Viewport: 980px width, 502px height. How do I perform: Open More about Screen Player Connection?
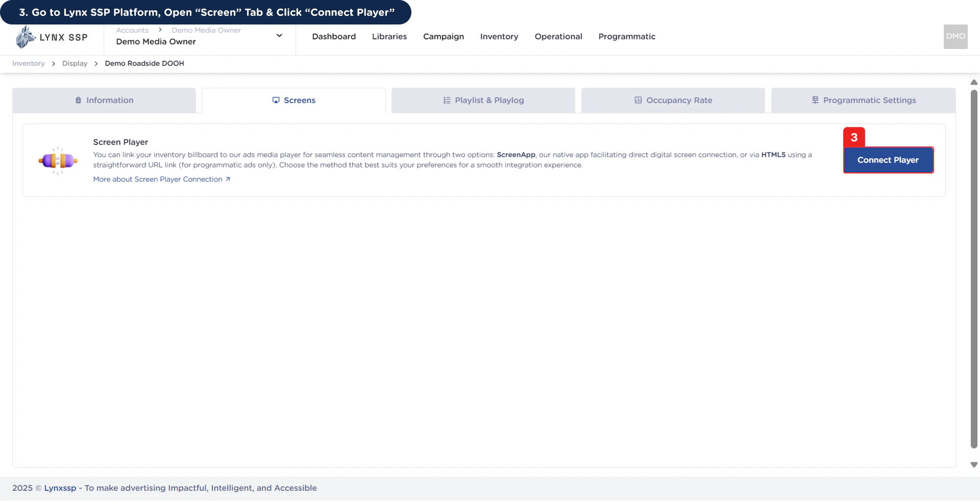(x=157, y=179)
